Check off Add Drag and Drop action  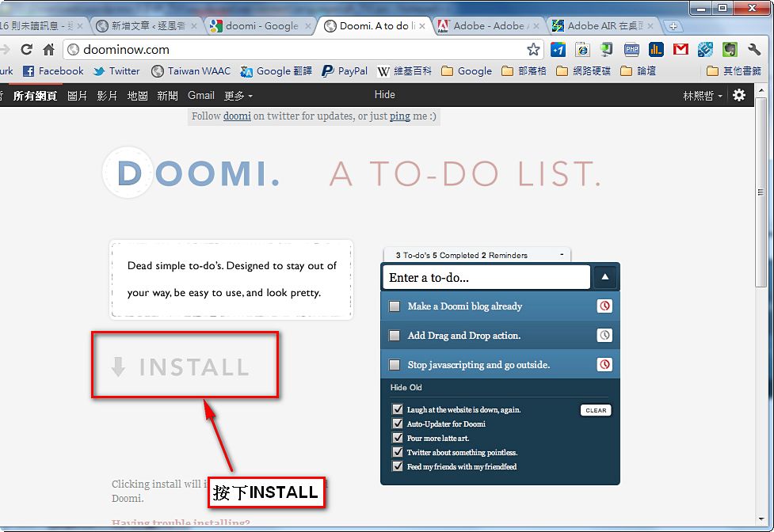coord(395,336)
